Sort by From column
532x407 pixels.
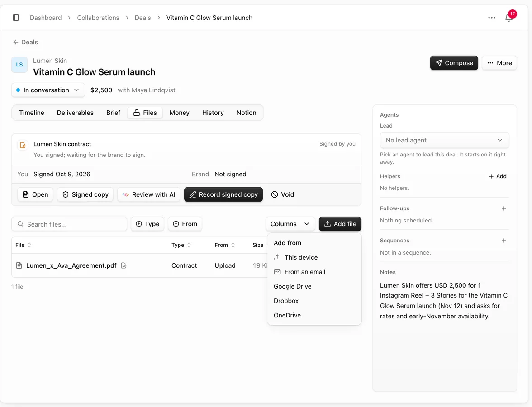(x=224, y=245)
